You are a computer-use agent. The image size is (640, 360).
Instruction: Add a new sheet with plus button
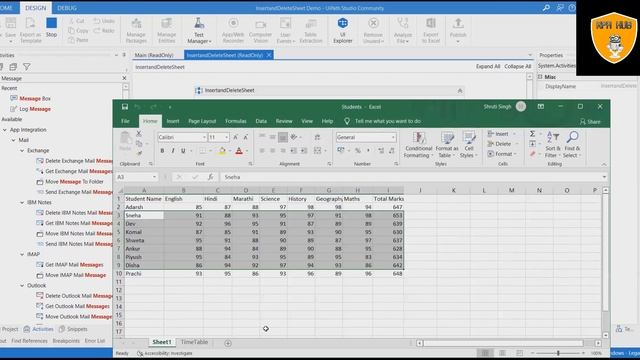(x=228, y=343)
